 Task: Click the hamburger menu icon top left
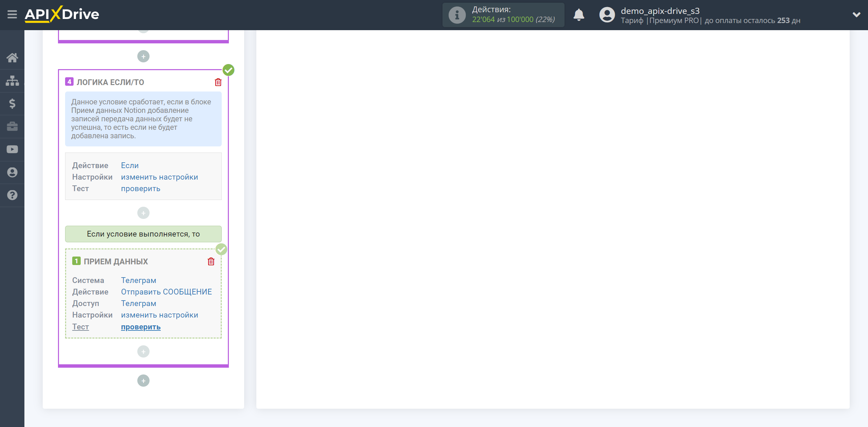[12, 15]
